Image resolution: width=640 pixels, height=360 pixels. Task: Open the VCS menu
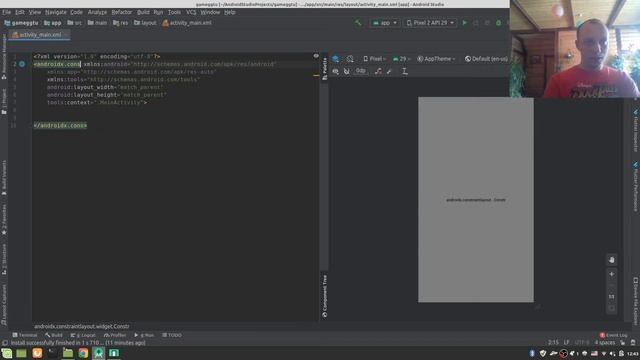click(191, 12)
